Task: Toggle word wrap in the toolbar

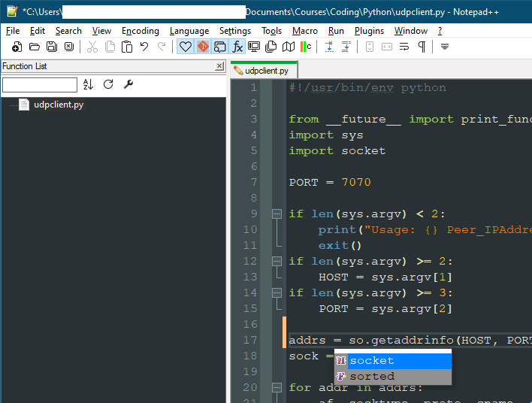Action: click(404, 47)
